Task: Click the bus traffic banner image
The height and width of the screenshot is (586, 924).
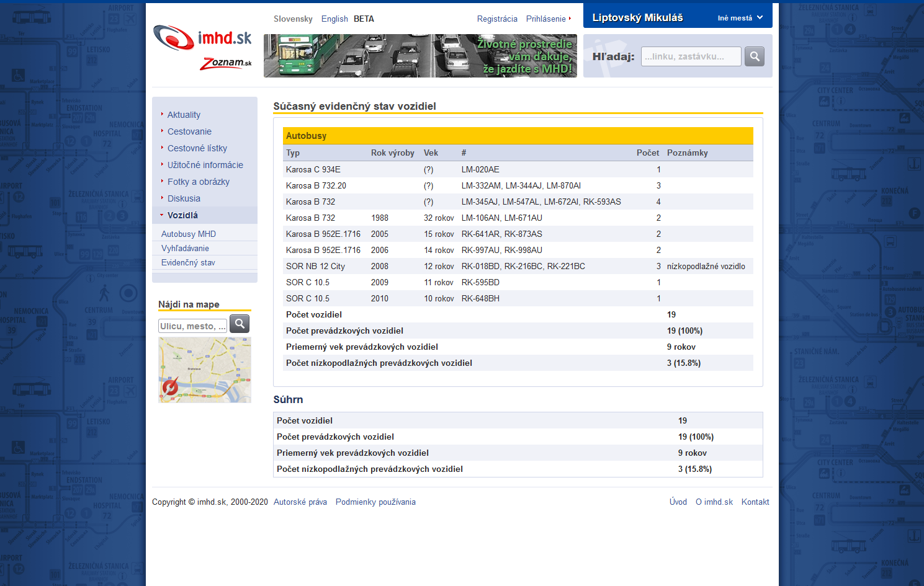Action: tap(420, 56)
